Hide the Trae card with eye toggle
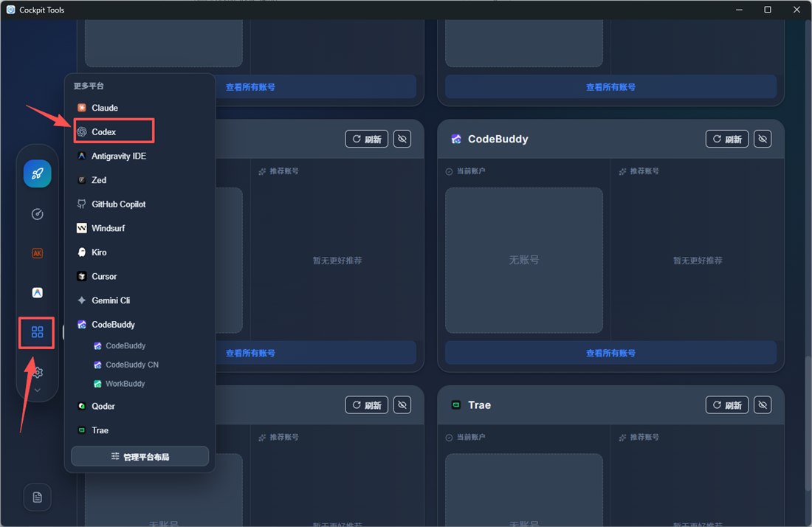The image size is (812, 527). pos(763,404)
